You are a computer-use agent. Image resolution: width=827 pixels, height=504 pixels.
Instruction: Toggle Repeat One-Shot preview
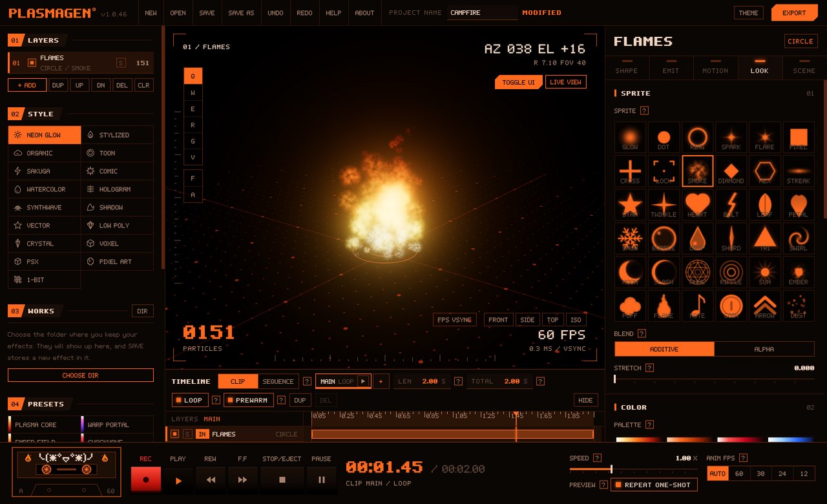pos(654,485)
